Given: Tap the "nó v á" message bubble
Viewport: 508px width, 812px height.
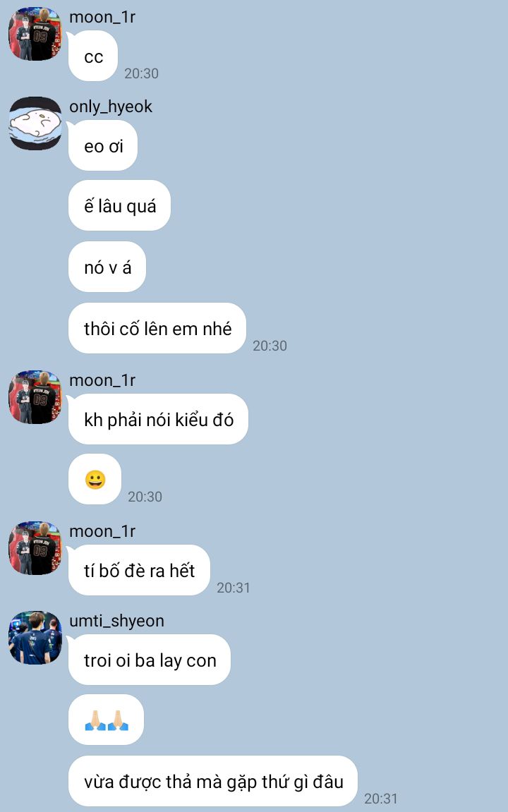Looking at the screenshot, I should tap(107, 267).
